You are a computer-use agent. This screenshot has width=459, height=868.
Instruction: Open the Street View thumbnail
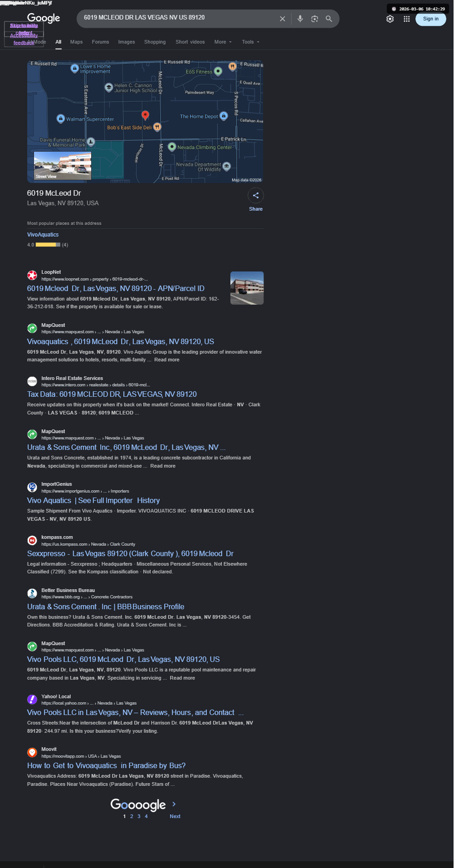pos(63,166)
